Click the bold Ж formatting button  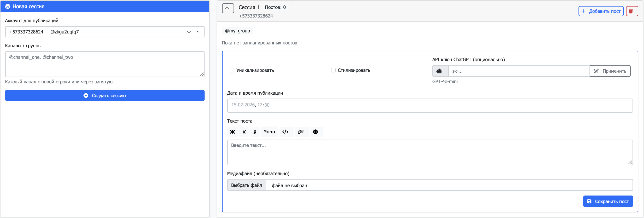pyautogui.click(x=232, y=132)
